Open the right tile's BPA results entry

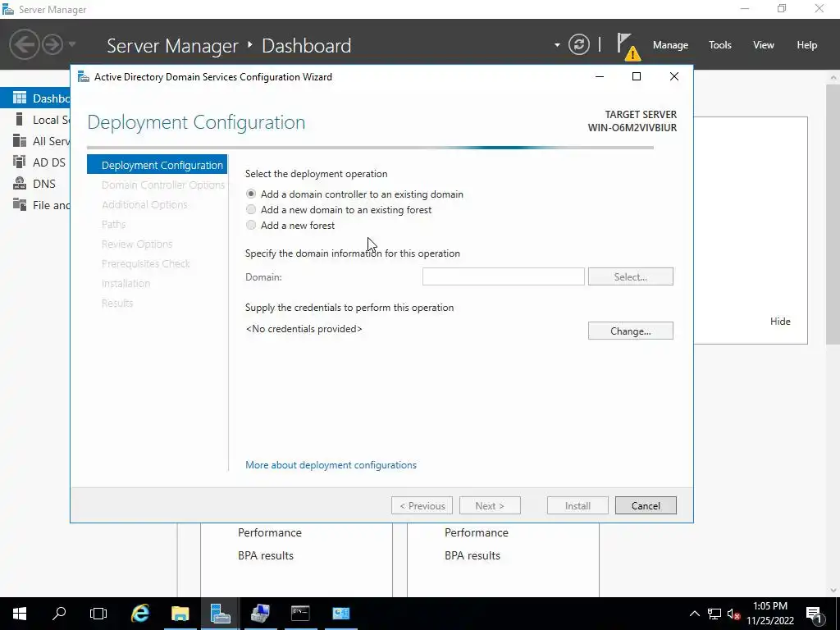coord(472,555)
